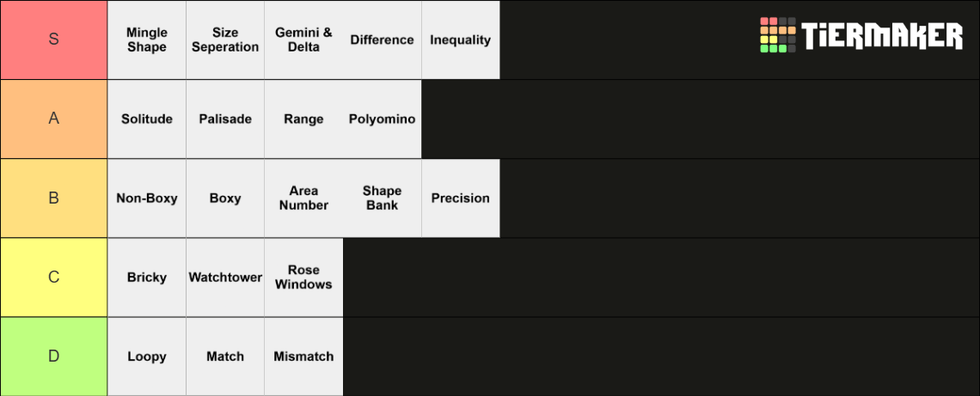Image resolution: width=980 pixels, height=396 pixels.
Task: Choose the Shape Bank tile
Action: coord(382,198)
